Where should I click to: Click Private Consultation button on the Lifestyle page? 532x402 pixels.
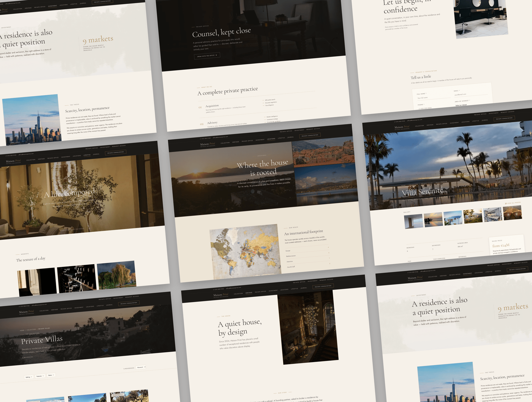tap(116, 153)
